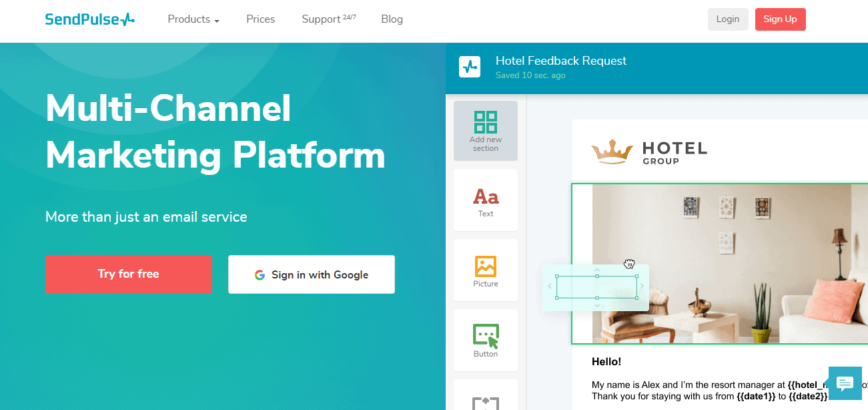
Task: Click the pulse icon in editor header
Action: click(470, 67)
